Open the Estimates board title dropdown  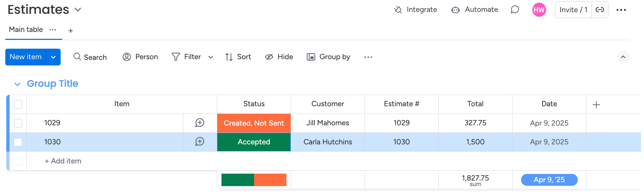78,10
